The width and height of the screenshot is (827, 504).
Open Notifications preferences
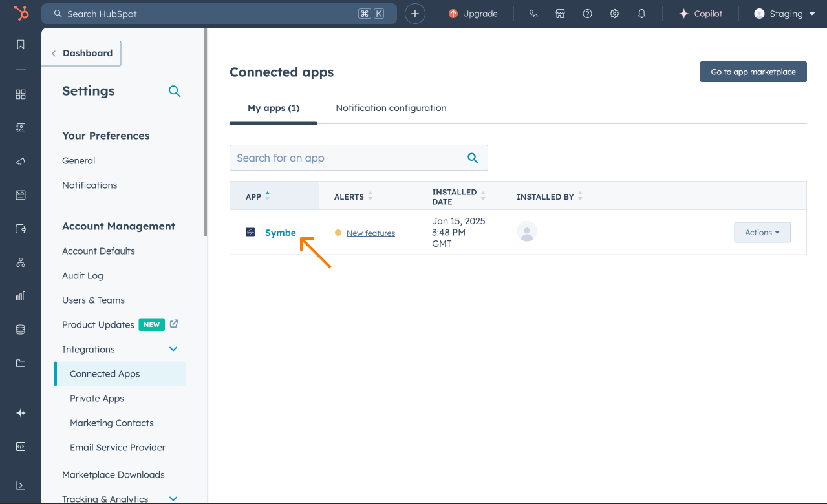point(90,185)
